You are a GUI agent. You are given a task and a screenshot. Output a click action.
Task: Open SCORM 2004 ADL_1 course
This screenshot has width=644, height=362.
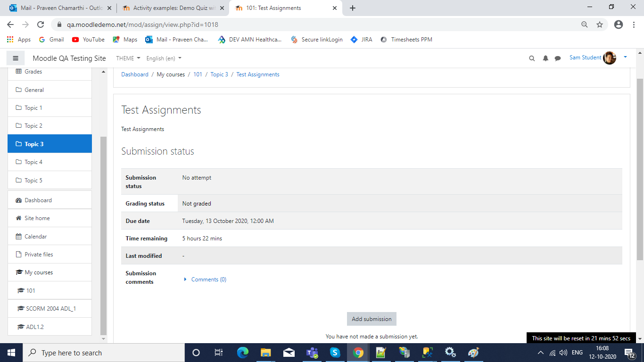click(x=50, y=309)
